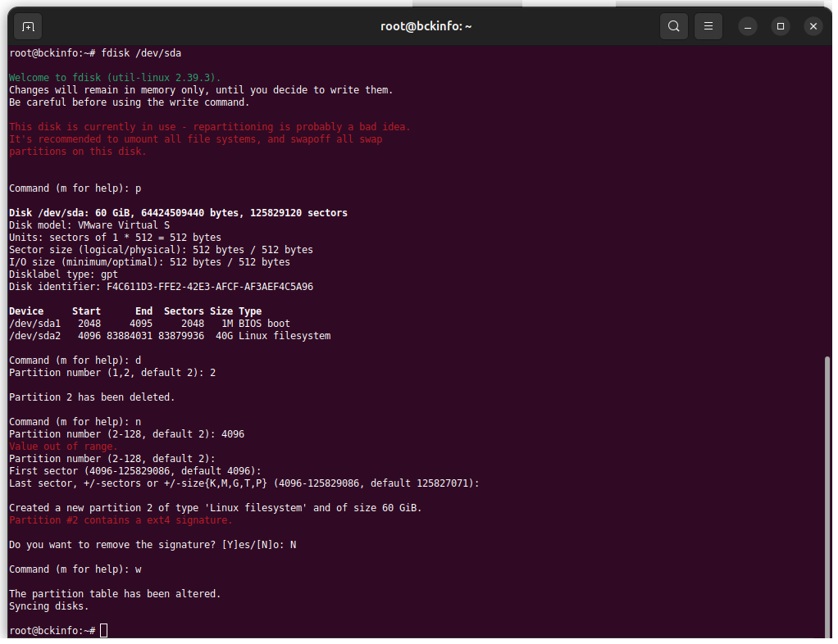This screenshot has width=838, height=644.
Task: Click the /dev/sda1 partition row
Action: [149, 324]
